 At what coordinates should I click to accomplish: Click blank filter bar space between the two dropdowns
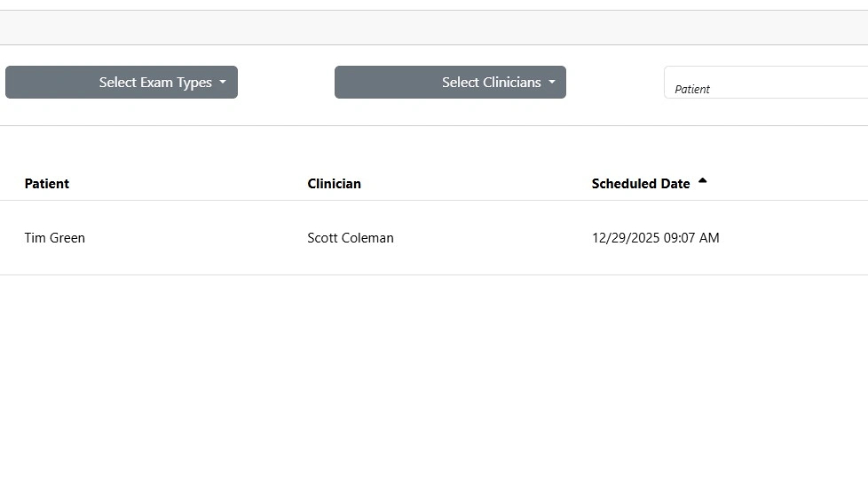click(286, 83)
